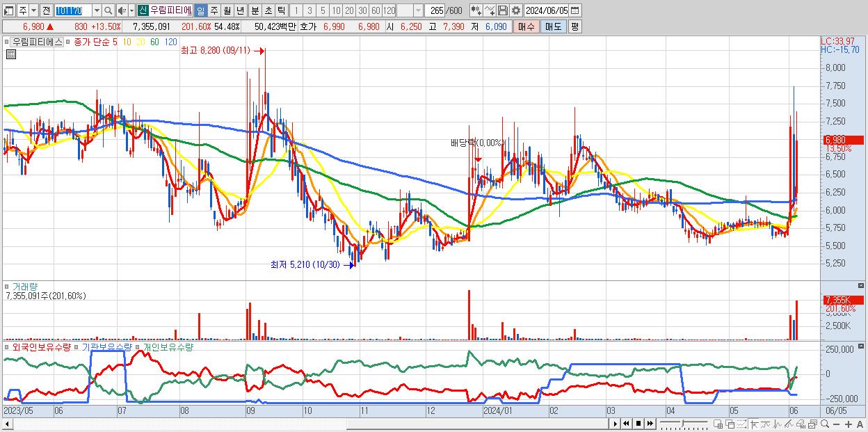Select the 초 (second) chart tab

pos(268,11)
